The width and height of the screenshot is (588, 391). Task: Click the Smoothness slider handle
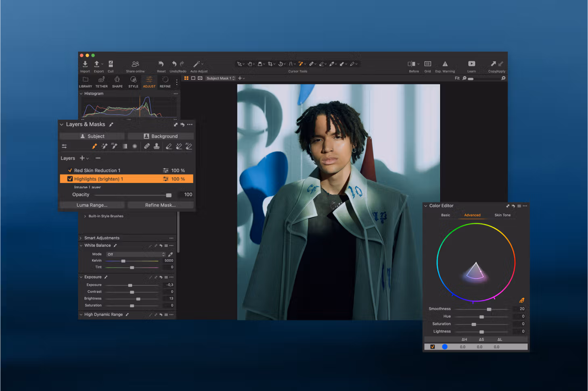[x=489, y=309]
